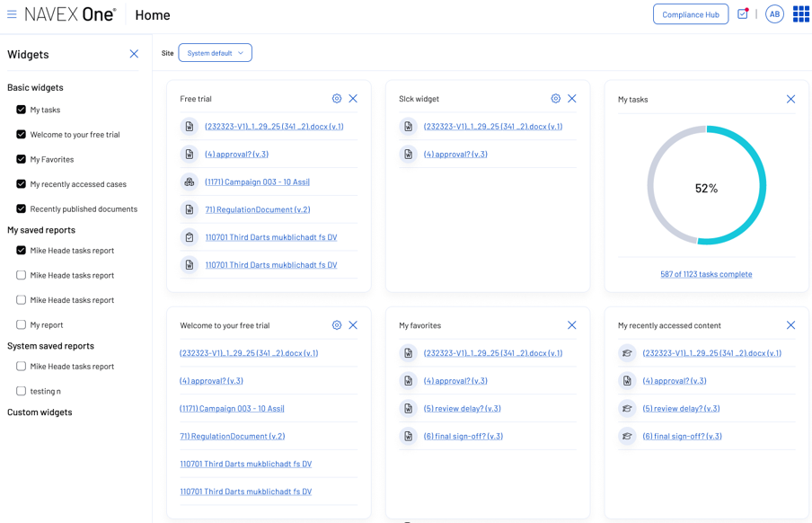The height and width of the screenshot is (523, 812).
Task: Click document icon beside approval in Slck widget
Action: tap(409, 154)
